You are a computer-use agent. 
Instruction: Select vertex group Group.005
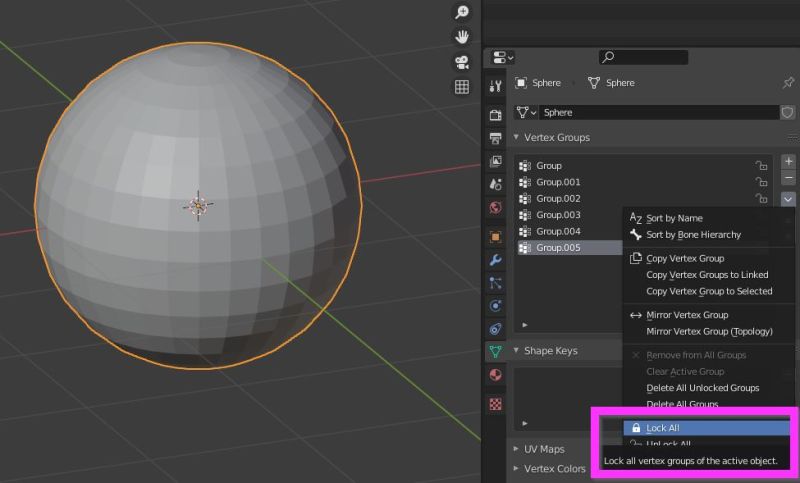point(569,247)
